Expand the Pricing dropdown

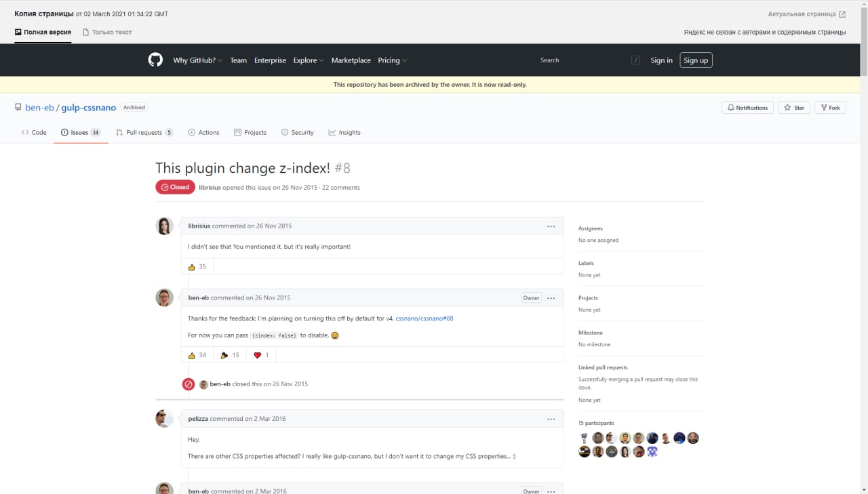(x=393, y=60)
